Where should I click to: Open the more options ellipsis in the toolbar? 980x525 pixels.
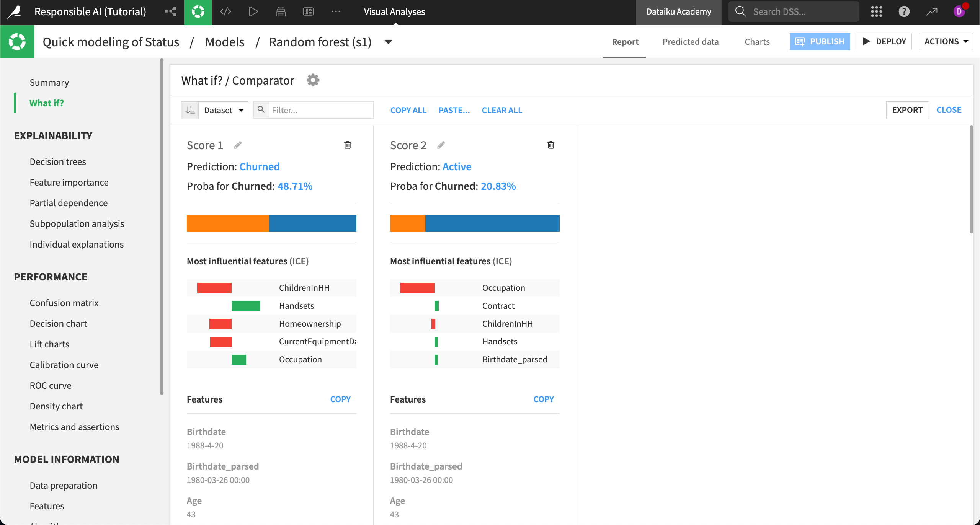click(x=336, y=11)
